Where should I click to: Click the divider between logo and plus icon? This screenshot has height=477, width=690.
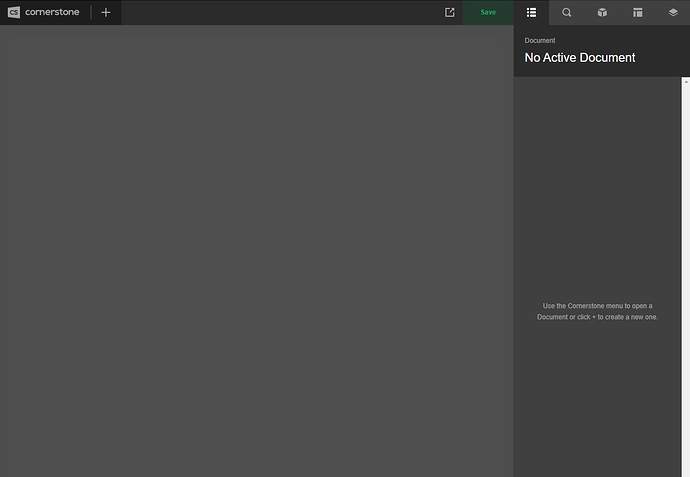91,12
